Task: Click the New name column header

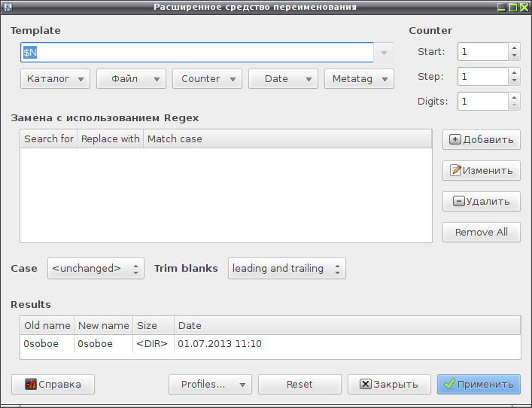Action: (x=104, y=325)
